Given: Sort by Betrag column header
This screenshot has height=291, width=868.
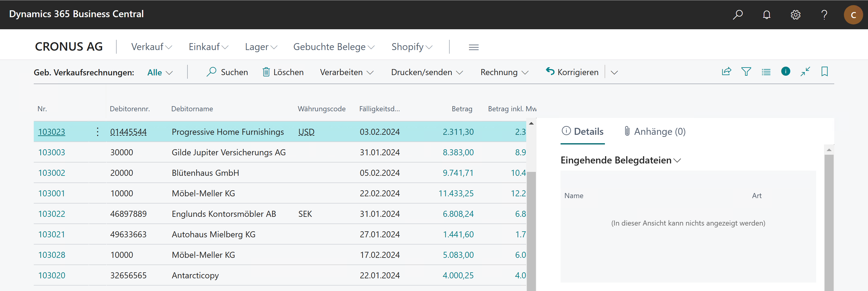Looking at the screenshot, I should [x=462, y=109].
